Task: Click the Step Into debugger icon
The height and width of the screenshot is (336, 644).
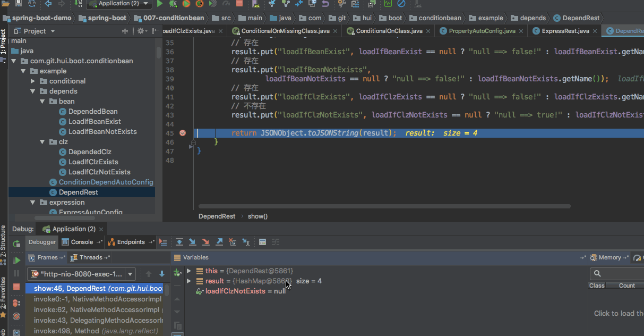Action: 193,242
